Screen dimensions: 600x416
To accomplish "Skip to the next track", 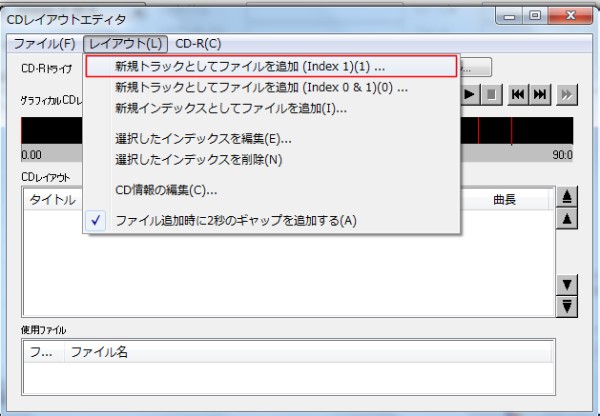I will (x=540, y=94).
